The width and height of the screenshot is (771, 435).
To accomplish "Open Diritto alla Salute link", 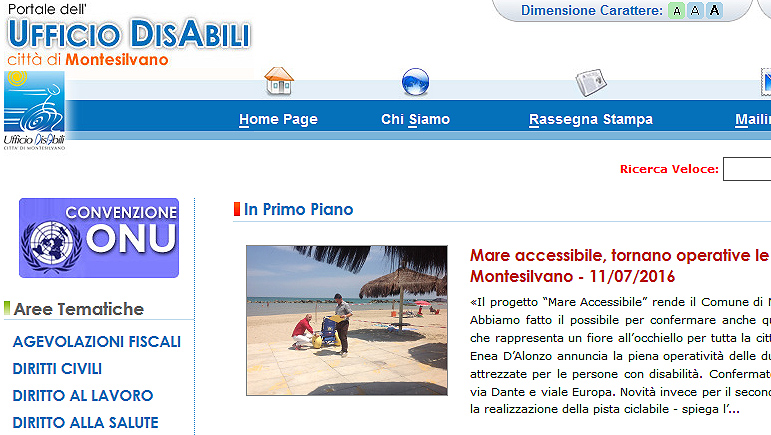I will (86, 423).
